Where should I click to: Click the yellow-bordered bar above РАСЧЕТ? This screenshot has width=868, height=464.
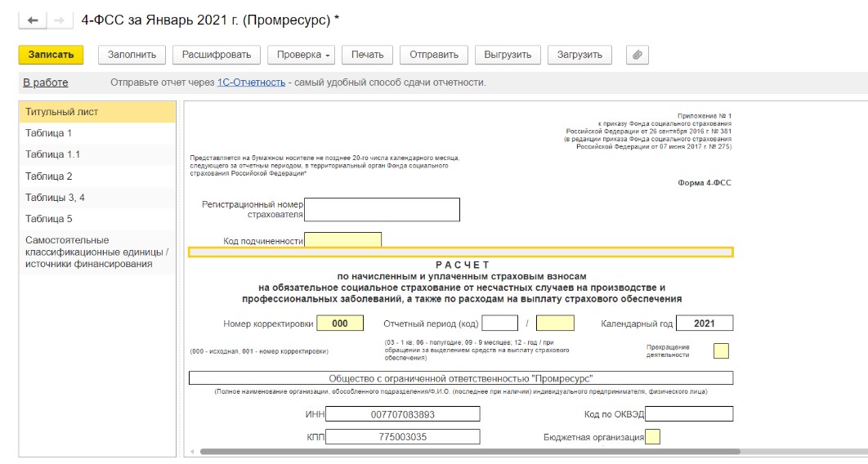coord(461,252)
